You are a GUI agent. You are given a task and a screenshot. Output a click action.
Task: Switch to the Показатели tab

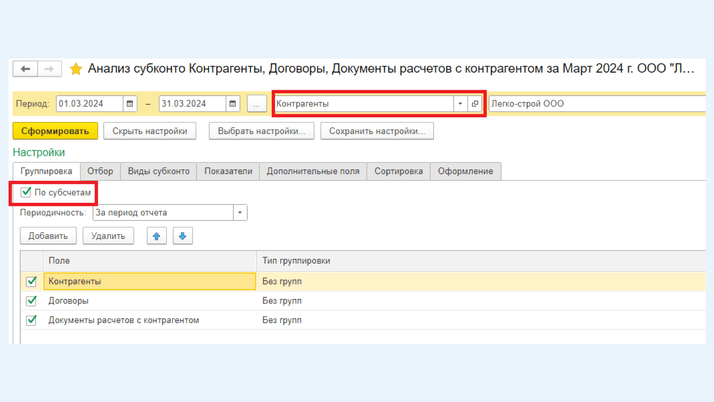tap(228, 171)
